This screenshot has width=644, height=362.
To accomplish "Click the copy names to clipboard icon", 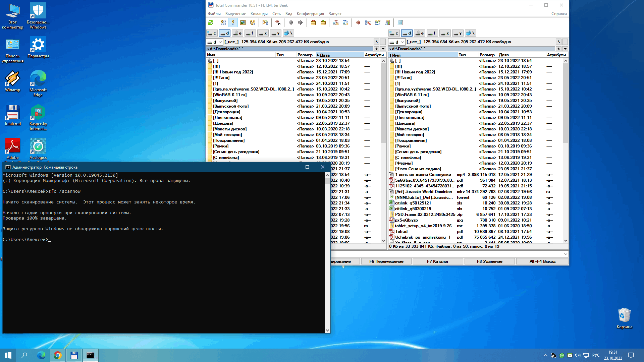I will point(387,22).
